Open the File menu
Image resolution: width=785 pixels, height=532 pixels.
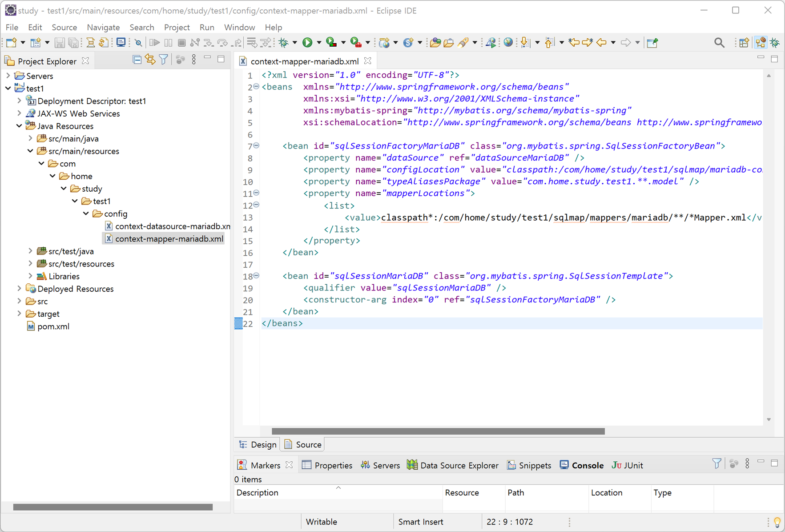tap(12, 27)
